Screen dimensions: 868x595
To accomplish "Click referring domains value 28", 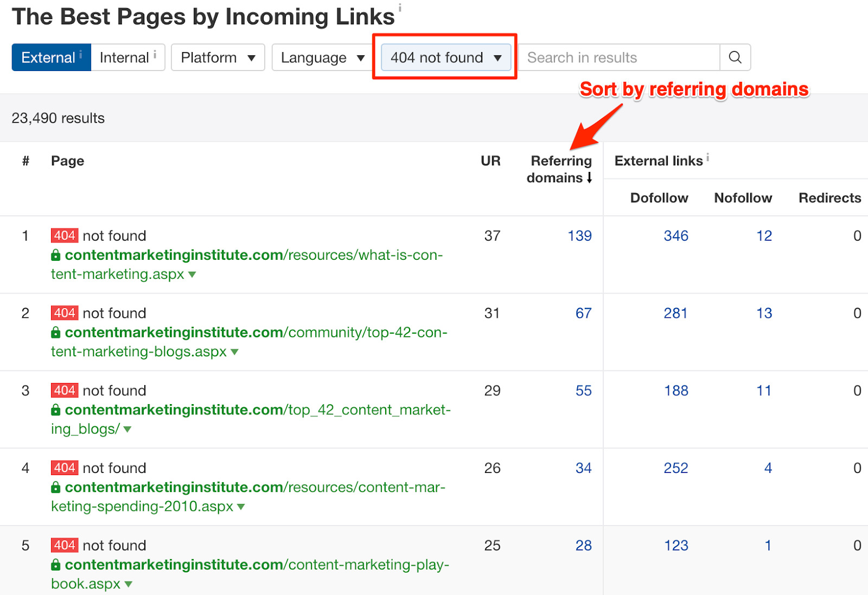I will (584, 546).
